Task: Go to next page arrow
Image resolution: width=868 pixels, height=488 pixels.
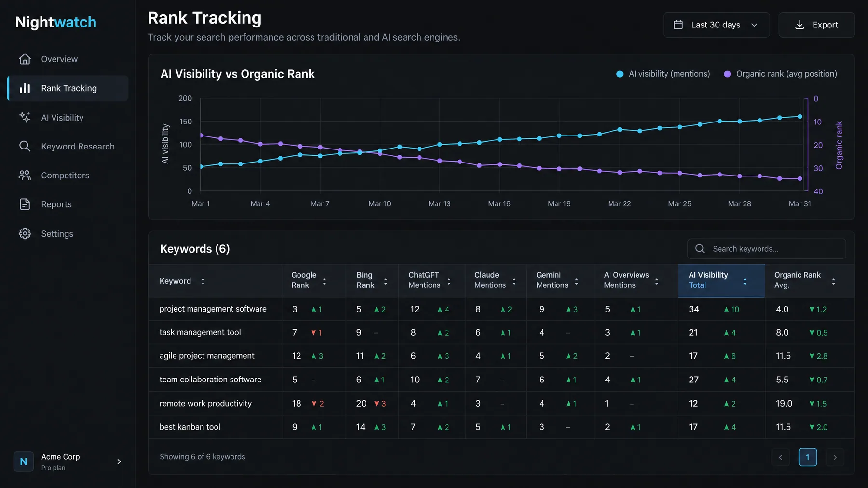Action: coord(835,457)
